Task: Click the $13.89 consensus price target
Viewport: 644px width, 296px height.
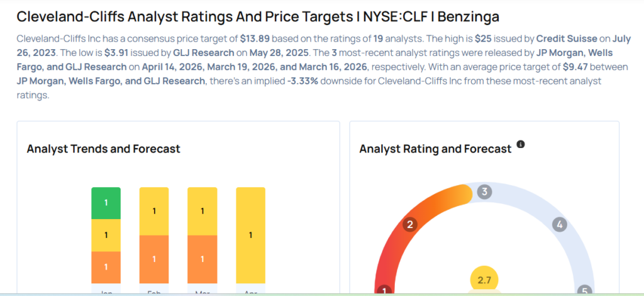Action: click(255, 39)
